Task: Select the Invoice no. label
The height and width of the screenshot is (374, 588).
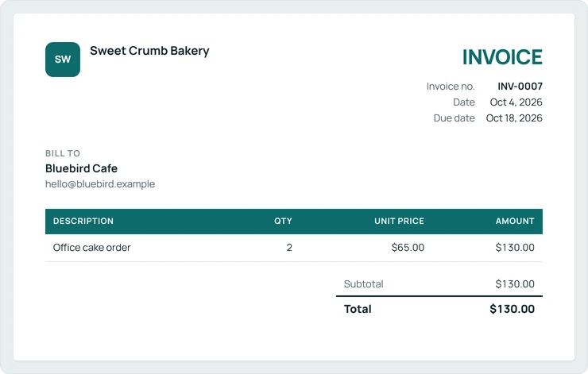Action: pyautogui.click(x=451, y=87)
